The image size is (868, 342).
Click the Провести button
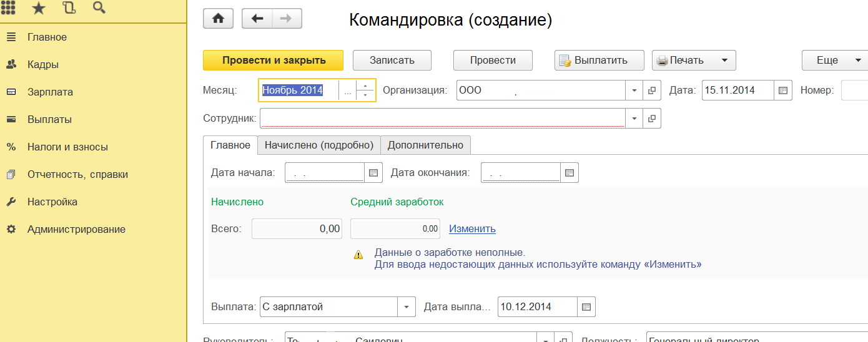pyautogui.click(x=493, y=61)
